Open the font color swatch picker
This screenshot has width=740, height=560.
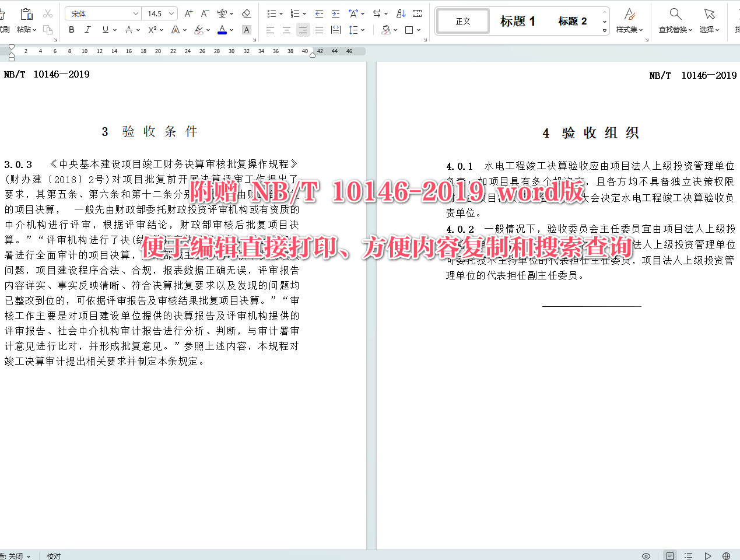tap(222, 30)
